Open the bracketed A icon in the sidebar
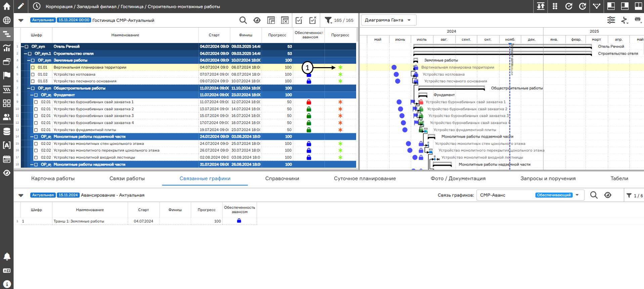 pyautogui.click(x=7, y=145)
